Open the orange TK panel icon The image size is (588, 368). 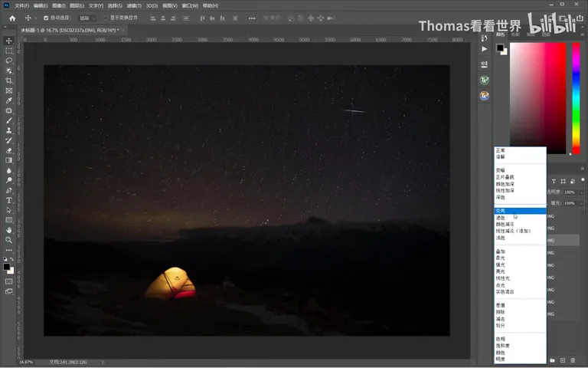coord(484,96)
